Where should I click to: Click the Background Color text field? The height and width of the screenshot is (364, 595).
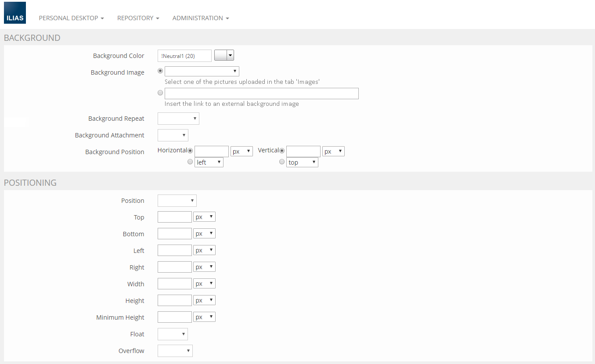[x=184, y=56]
